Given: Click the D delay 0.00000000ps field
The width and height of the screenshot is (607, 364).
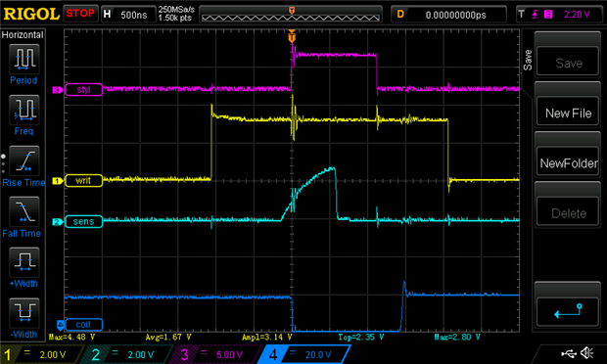Looking at the screenshot, I should (448, 15).
